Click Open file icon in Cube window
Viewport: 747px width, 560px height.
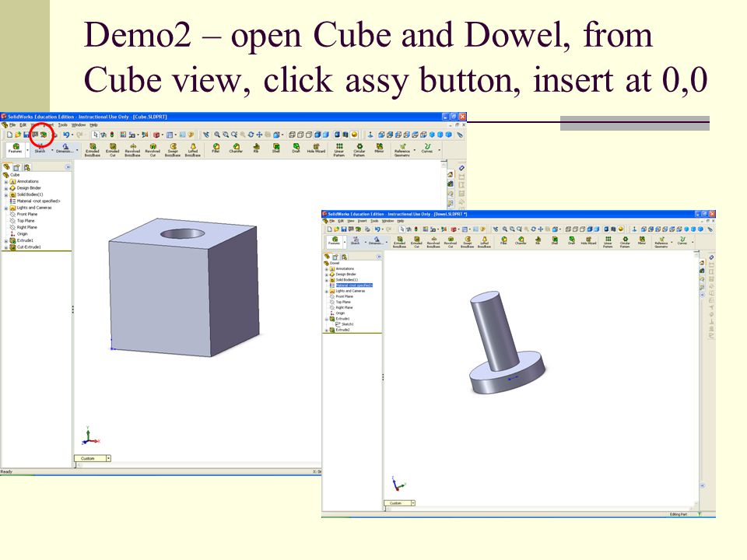click(18, 135)
